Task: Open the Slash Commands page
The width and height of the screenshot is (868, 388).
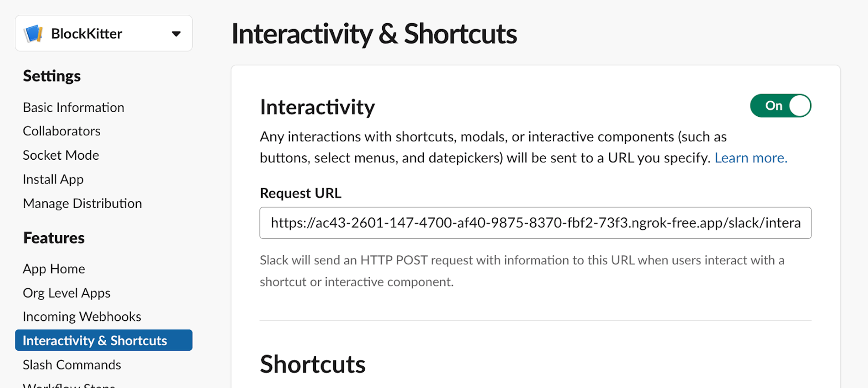Action: [x=72, y=365]
